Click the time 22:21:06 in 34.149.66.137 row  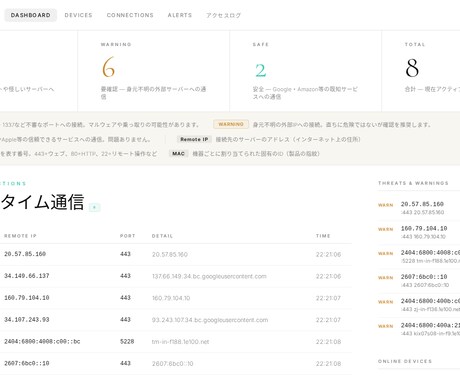tap(328, 276)
